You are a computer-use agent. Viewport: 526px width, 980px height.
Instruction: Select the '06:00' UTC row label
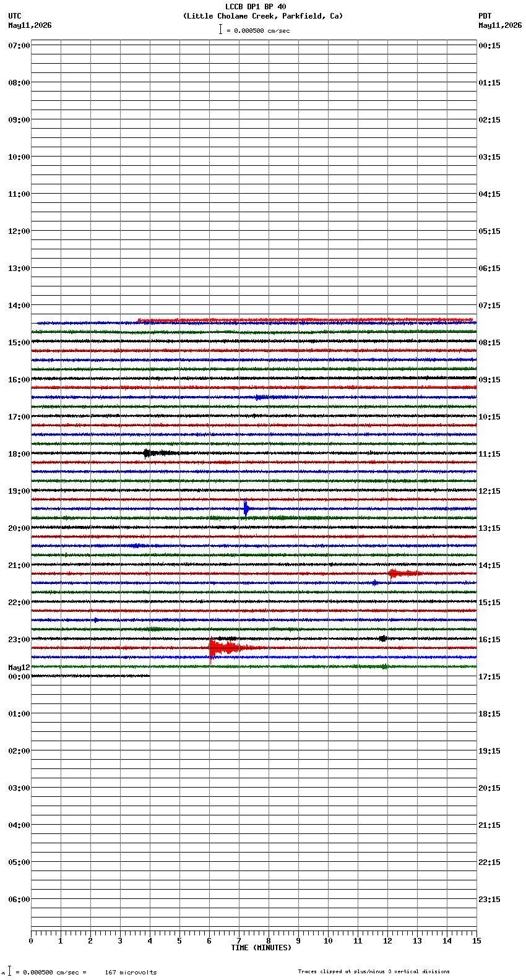(x=19, y=900)
